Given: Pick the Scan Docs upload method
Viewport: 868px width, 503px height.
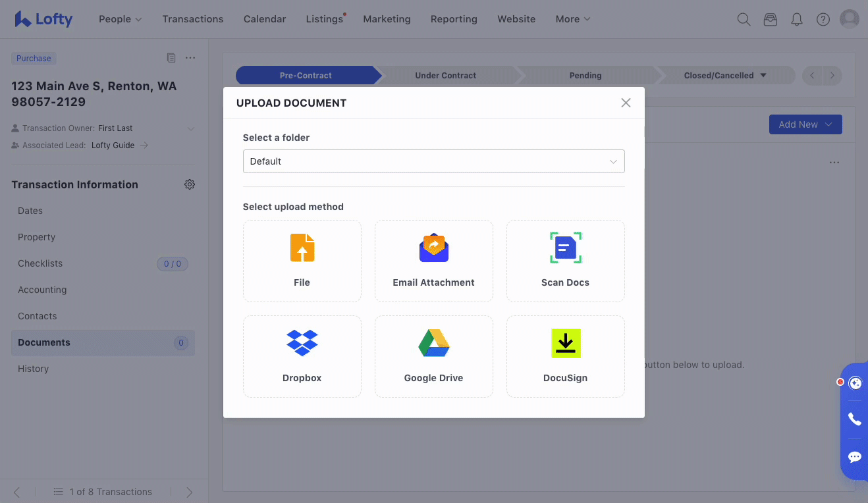Looking at the screenshot, I should point(566,261).
